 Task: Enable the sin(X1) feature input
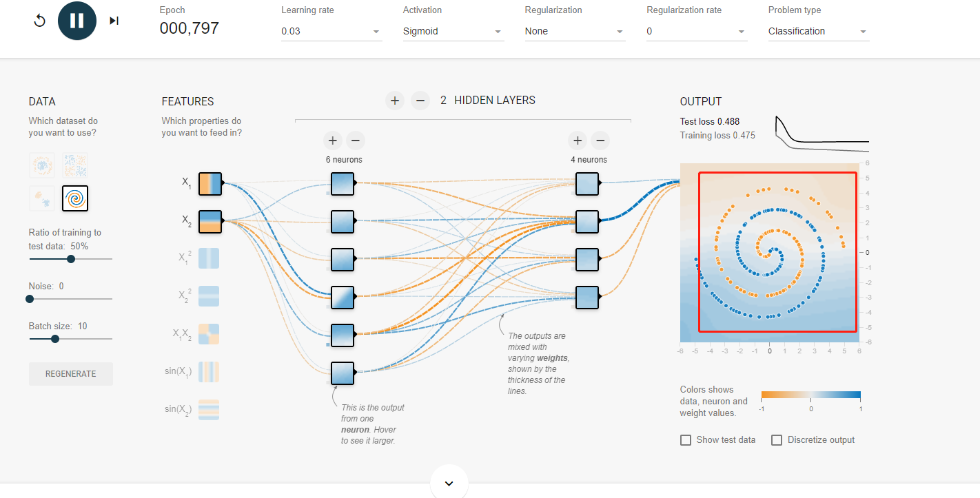point(210,371)
